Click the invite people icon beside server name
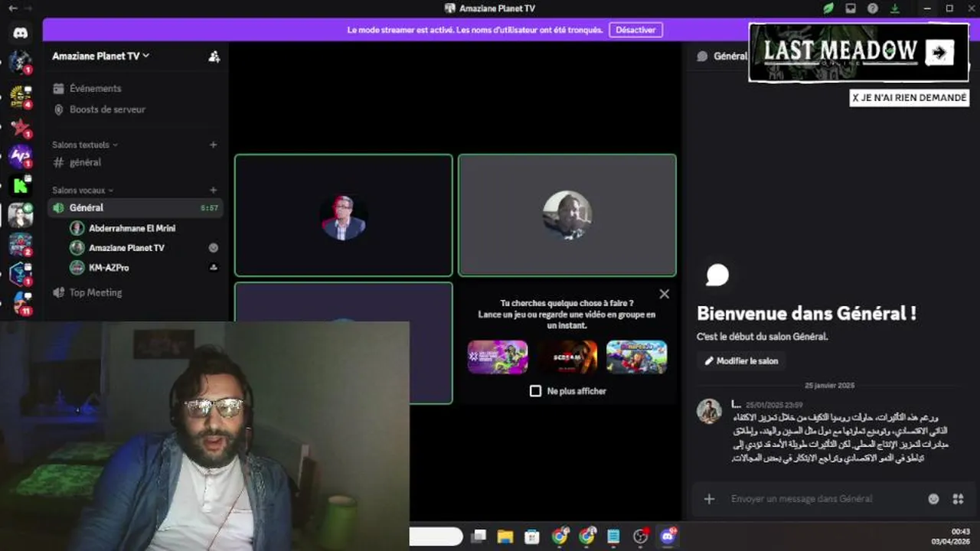This screenshot has height=551, width=980. 214,56
